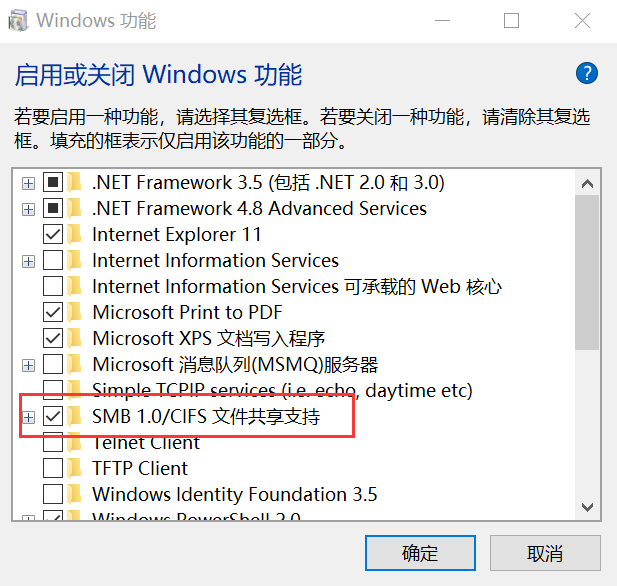Screen dimensions: 617x586
Task: Select the .NET Framework 4.8 Advanced Services item
Action: point(259,209)
